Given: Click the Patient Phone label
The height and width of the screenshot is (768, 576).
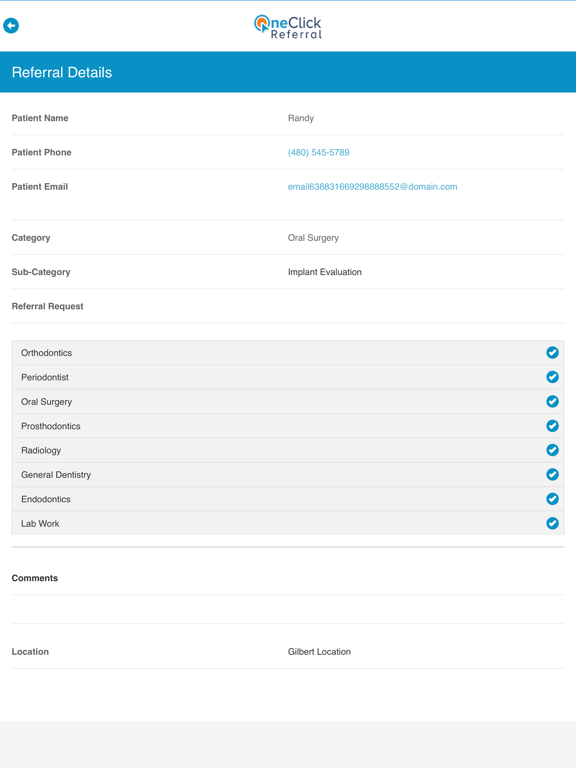Looking at the screenshot, I should (42, 152).
